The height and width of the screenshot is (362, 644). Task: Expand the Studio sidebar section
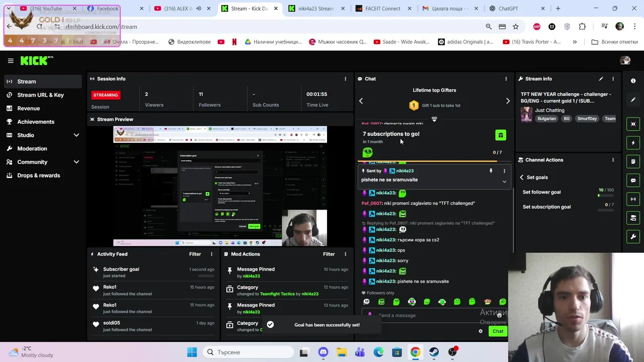tap(76, 135)
